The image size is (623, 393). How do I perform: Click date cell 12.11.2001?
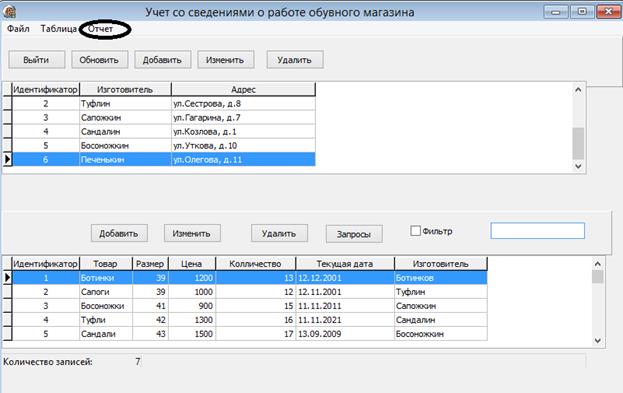pos(345,292)
